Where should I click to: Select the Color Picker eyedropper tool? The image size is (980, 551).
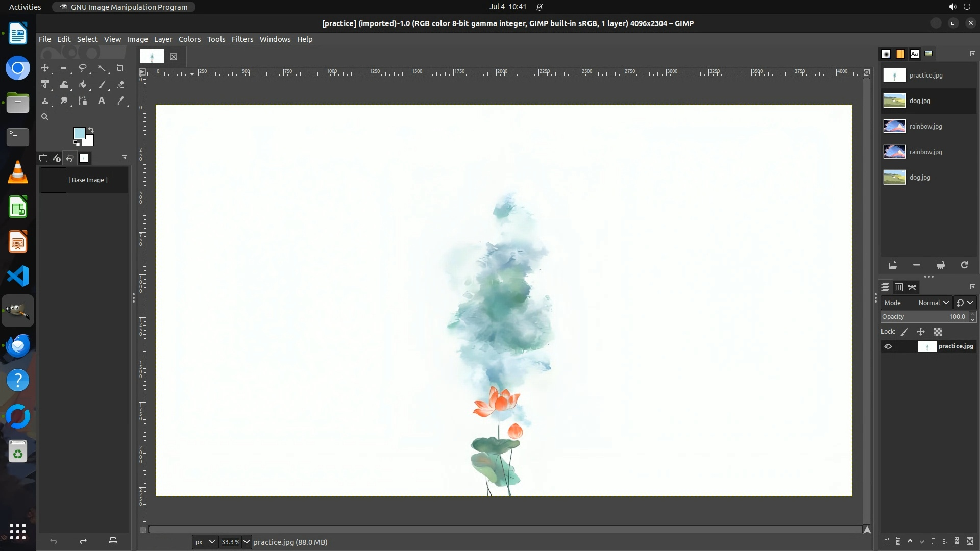tap(120, 101)
